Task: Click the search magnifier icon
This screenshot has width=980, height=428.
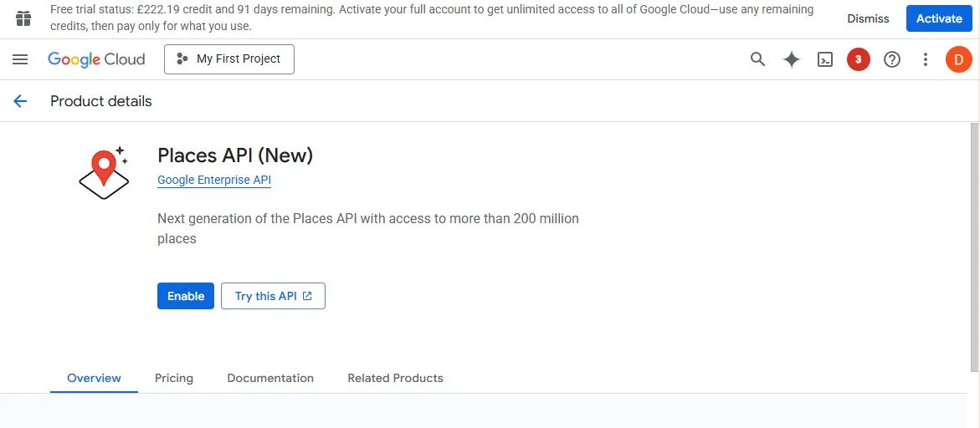Action: click(x=757, y=59)
